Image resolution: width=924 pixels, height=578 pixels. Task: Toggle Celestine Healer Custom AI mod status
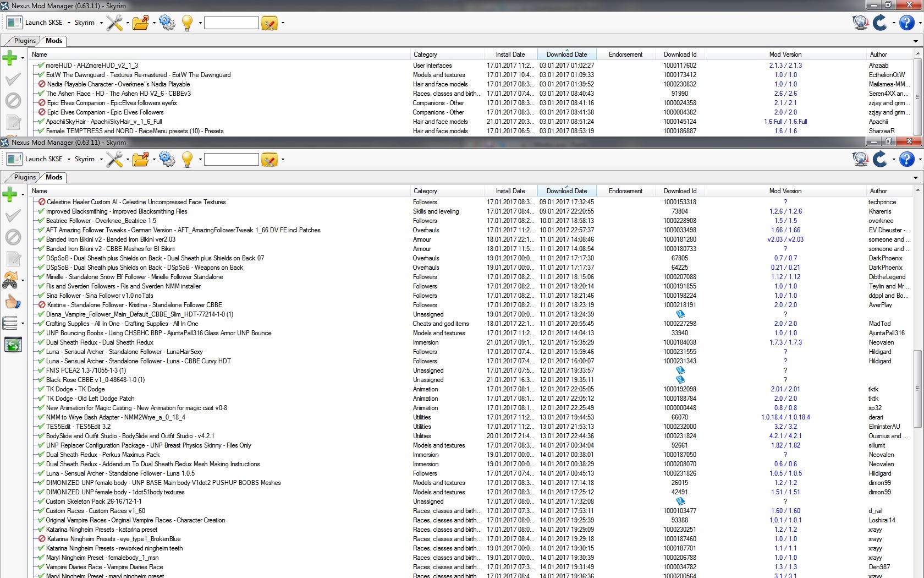pyautogui.click(x=42, y=202)
